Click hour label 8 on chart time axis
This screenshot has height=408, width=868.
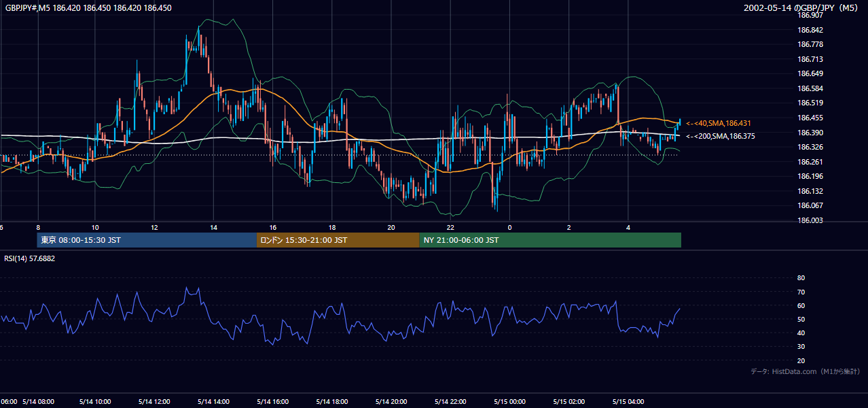point(38,227)
